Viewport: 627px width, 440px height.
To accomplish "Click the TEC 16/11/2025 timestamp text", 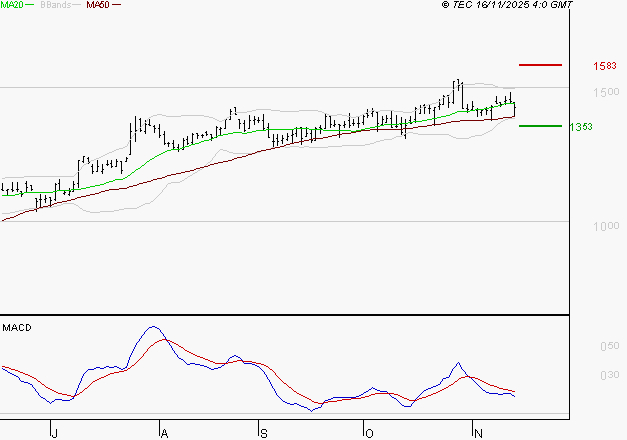I will click(507, 5).
